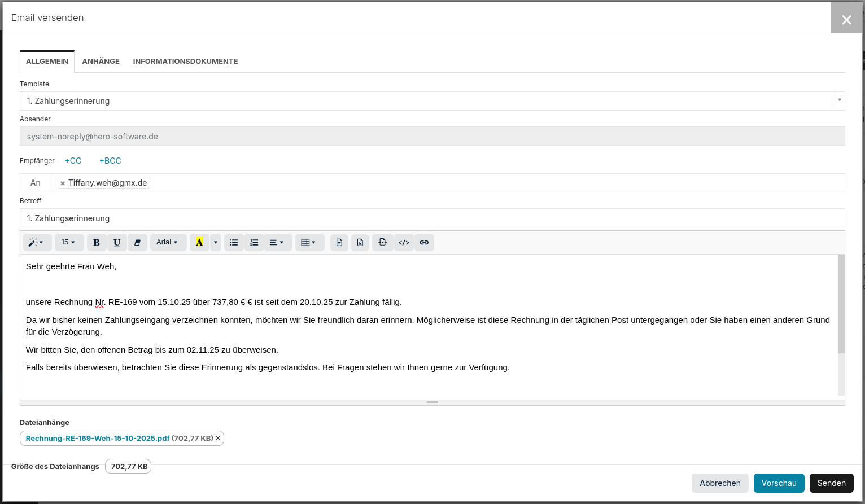Click the Vorschau preview button
Image resolution: width=865 pixels, height=504 pixels.
(779, 483)
